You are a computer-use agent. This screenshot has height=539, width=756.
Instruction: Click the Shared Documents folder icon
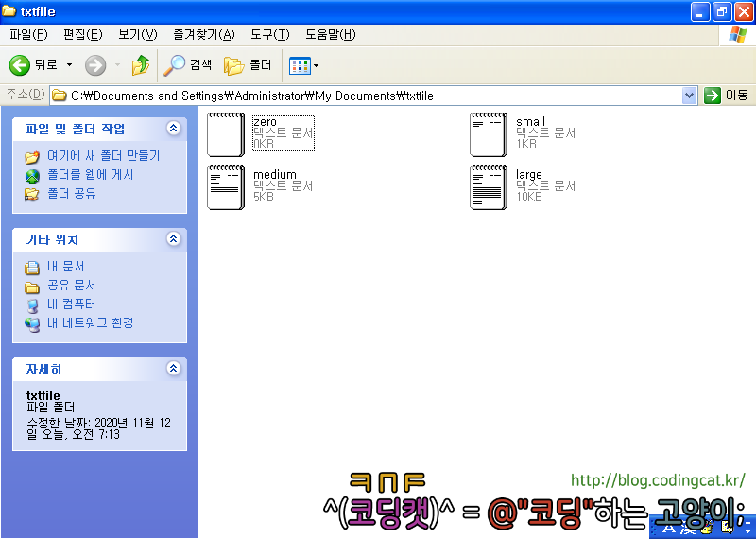(x=32, y=287)
